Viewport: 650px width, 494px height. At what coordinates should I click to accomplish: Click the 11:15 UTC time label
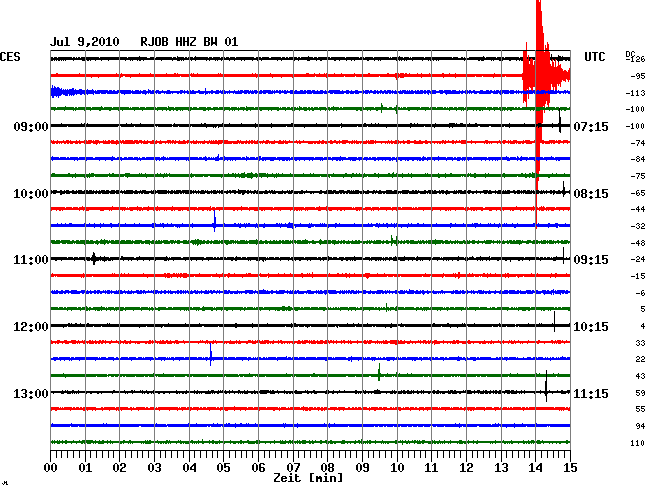pos(591,393)
